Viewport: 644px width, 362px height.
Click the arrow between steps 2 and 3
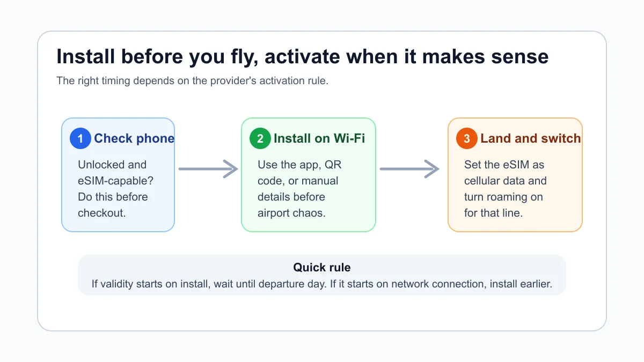(409, 169)
